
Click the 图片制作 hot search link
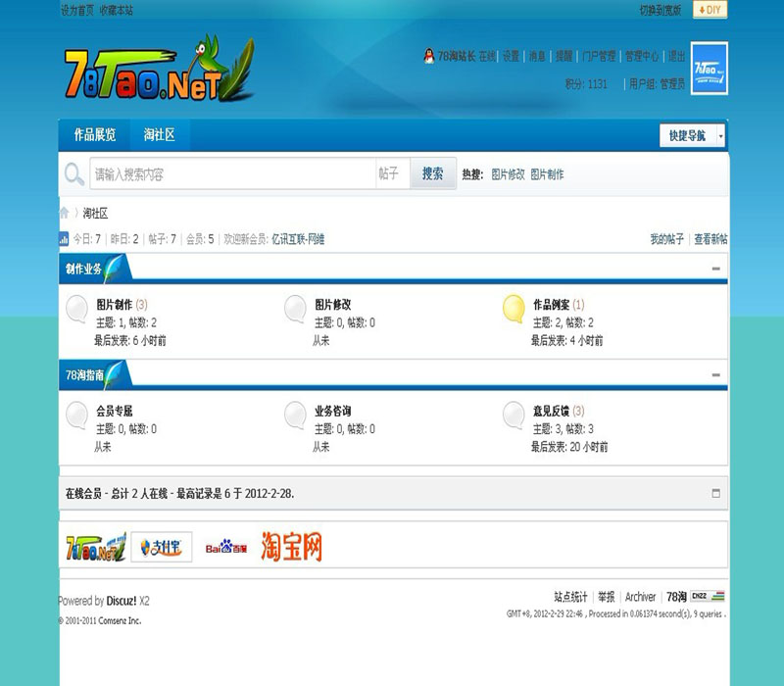[547, 174]
